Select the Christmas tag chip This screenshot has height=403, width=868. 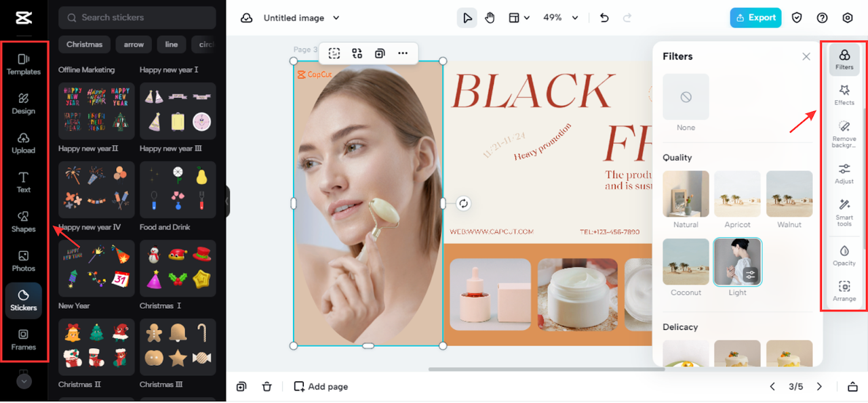85,45
